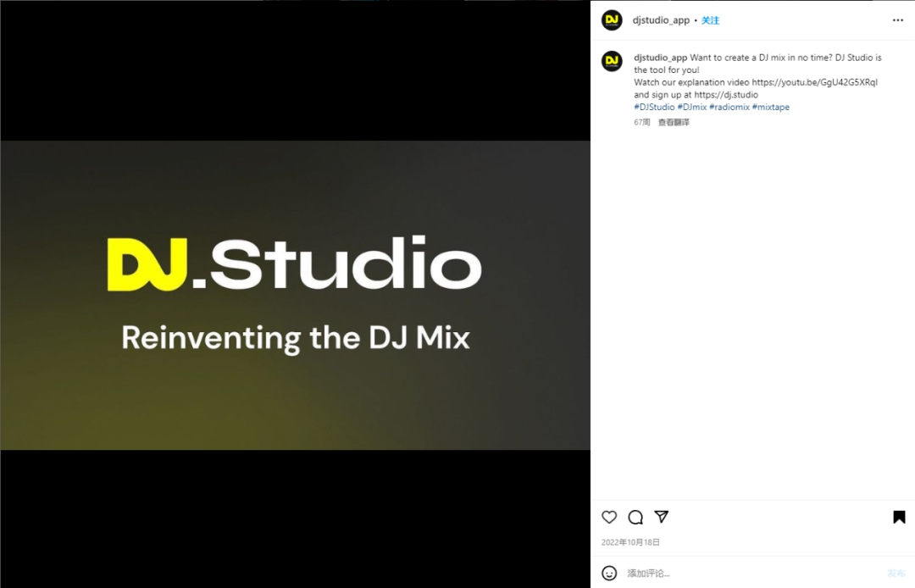Click the DJ.Studio video to play
The height and width of the screenshot is (588, 915).
(296, 295)
